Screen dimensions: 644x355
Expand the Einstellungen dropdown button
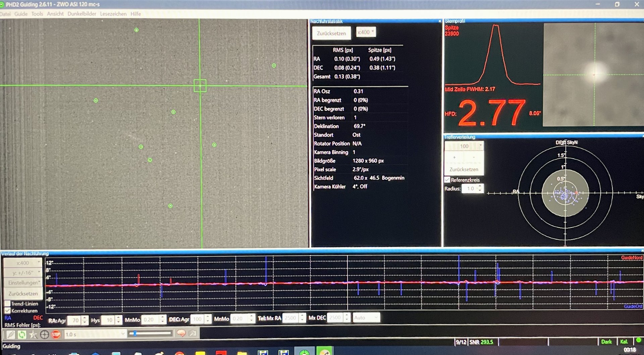pos(23,283)
